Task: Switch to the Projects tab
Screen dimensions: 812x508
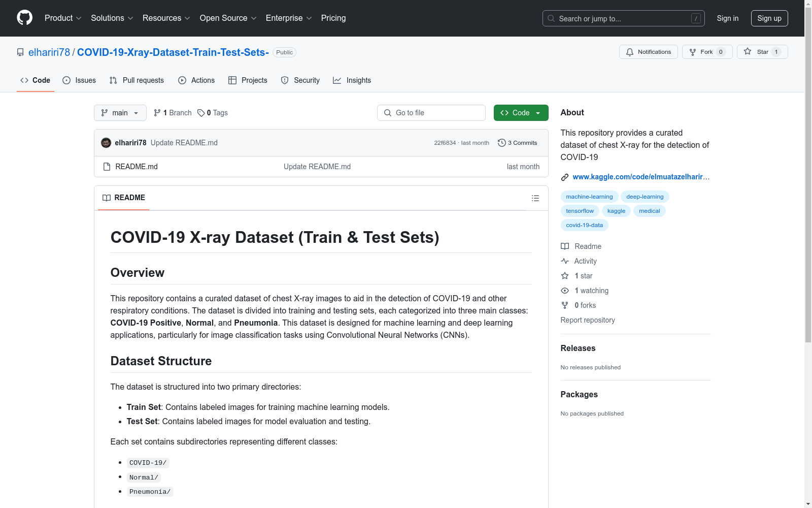Action: coord(248,80)
